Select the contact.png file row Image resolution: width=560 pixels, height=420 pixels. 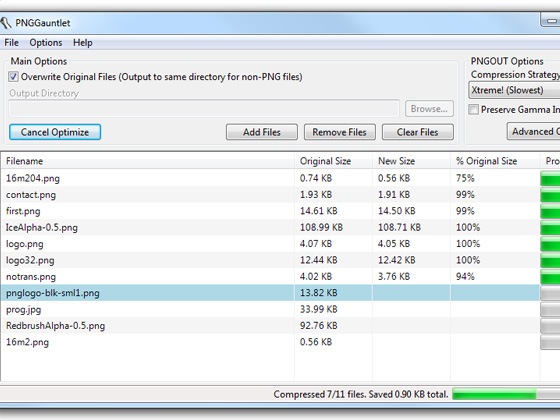tap(280, 195)
